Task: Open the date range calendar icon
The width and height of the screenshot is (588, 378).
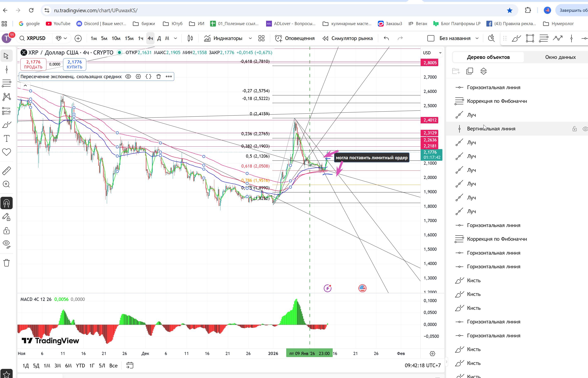Action: 130,366
